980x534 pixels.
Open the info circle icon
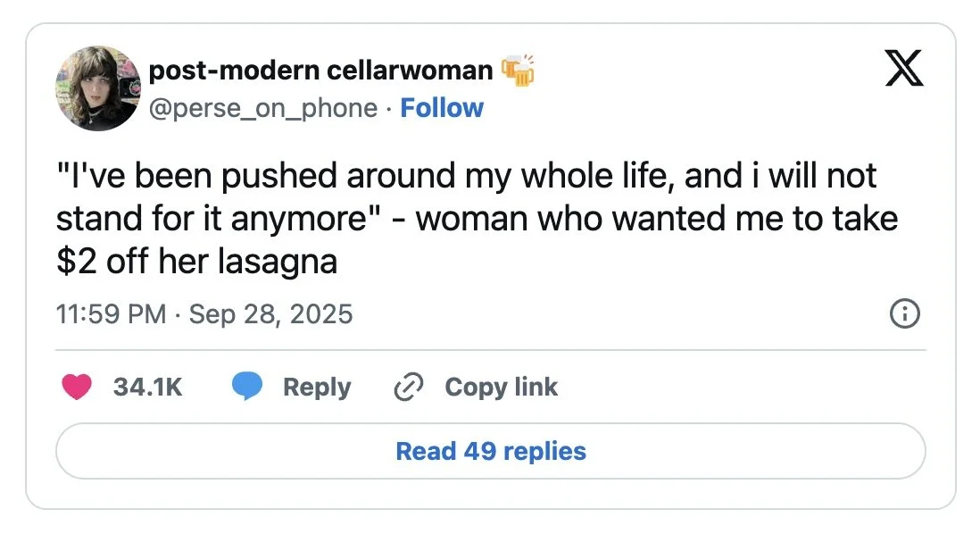[x=905, y=314]
